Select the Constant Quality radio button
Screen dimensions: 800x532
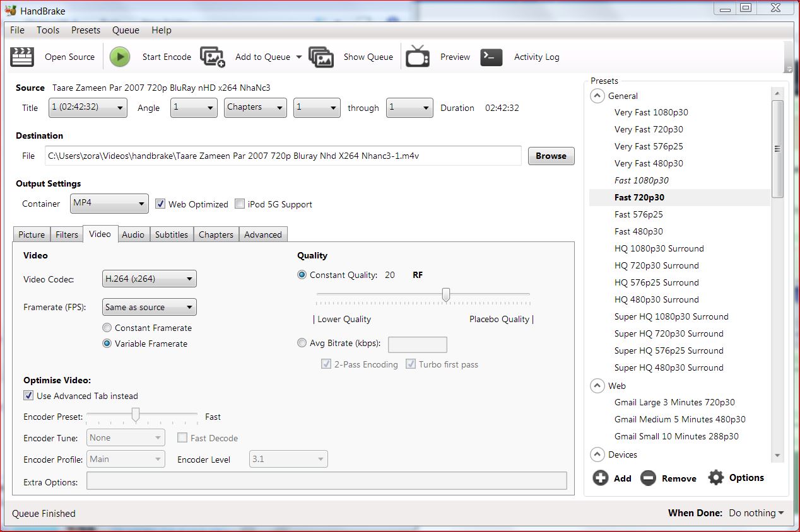click(x=302, y=275)
